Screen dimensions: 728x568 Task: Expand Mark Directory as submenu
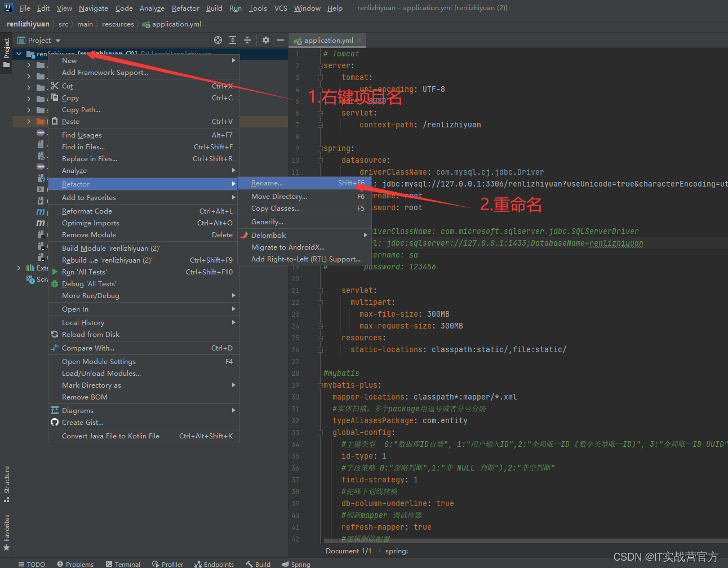(x=144, y=385)
